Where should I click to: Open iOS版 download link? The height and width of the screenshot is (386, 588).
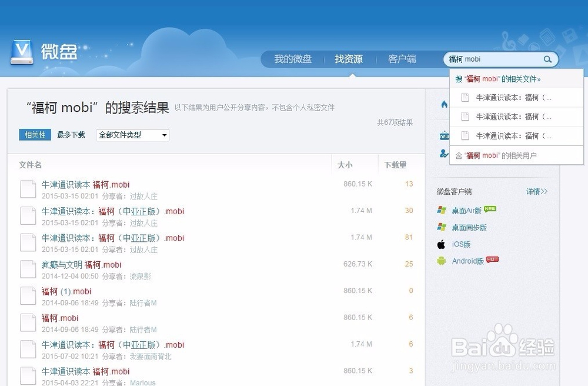coord(461,244)
